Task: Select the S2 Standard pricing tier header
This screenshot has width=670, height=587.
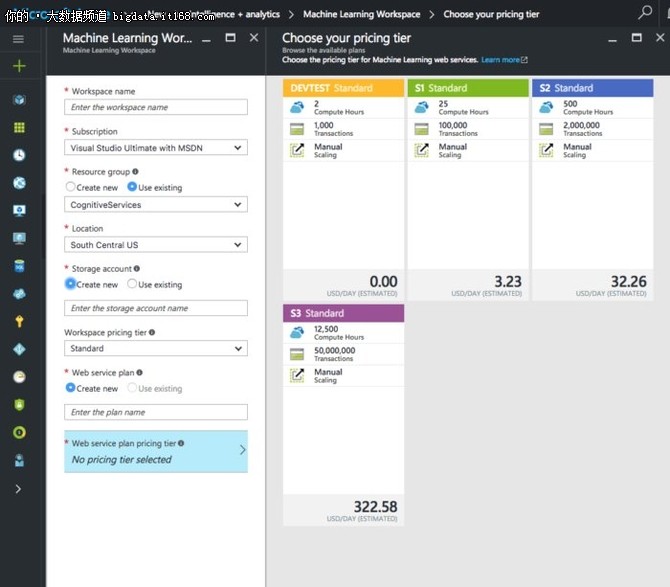Action: 592,88
